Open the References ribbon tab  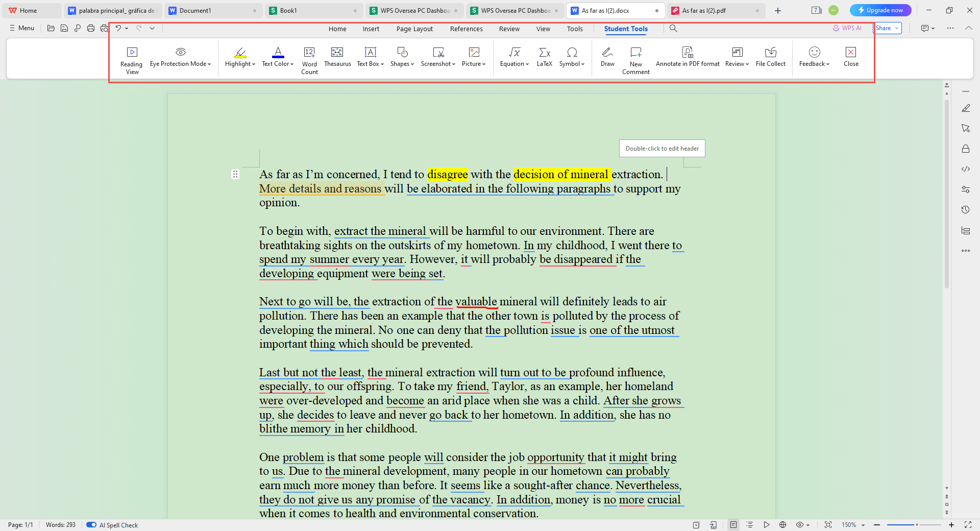point(466,29)
